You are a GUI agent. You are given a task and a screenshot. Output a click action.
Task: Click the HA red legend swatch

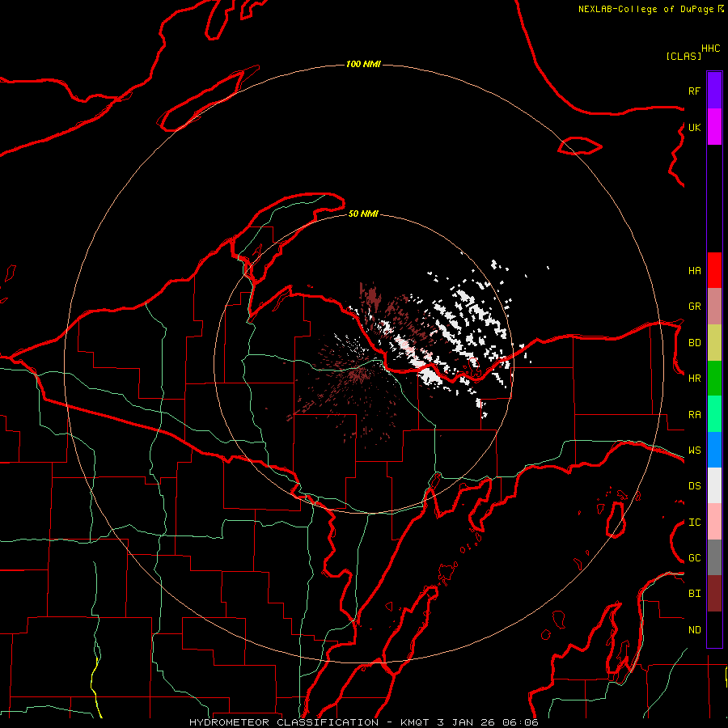[714, 270]
